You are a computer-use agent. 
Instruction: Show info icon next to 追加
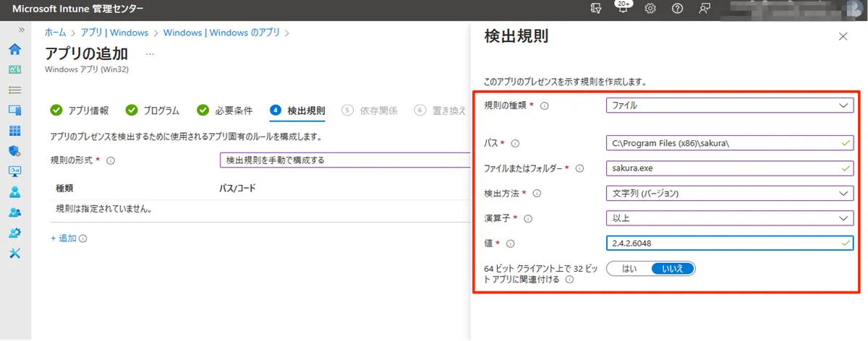point(83,238)
